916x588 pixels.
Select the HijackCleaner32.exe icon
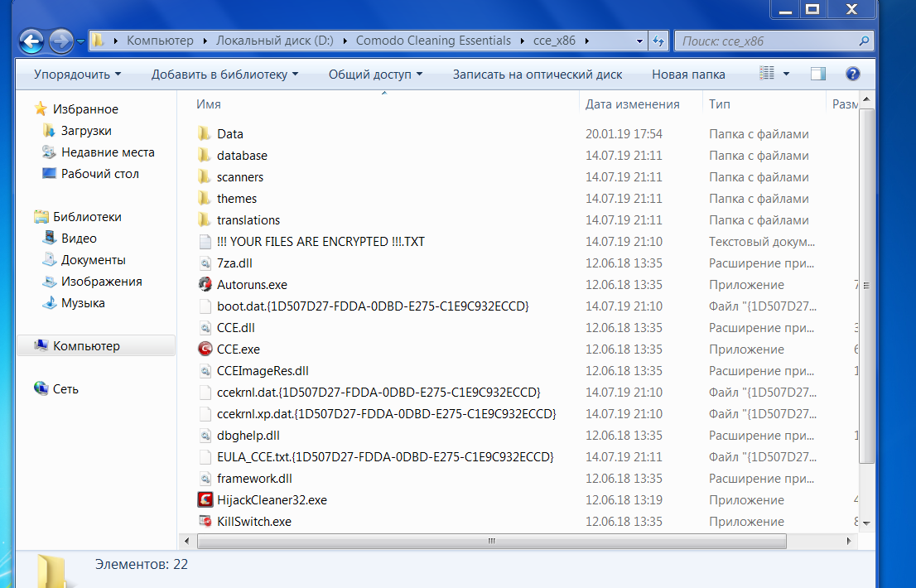click(x=205, y=500)
